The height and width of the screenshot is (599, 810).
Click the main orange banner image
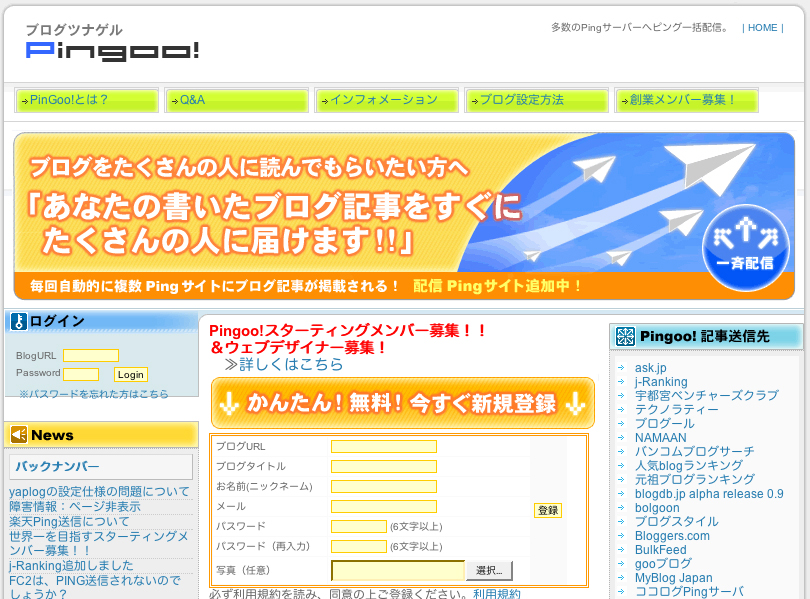pyautogui.click(x=404, y=216)
